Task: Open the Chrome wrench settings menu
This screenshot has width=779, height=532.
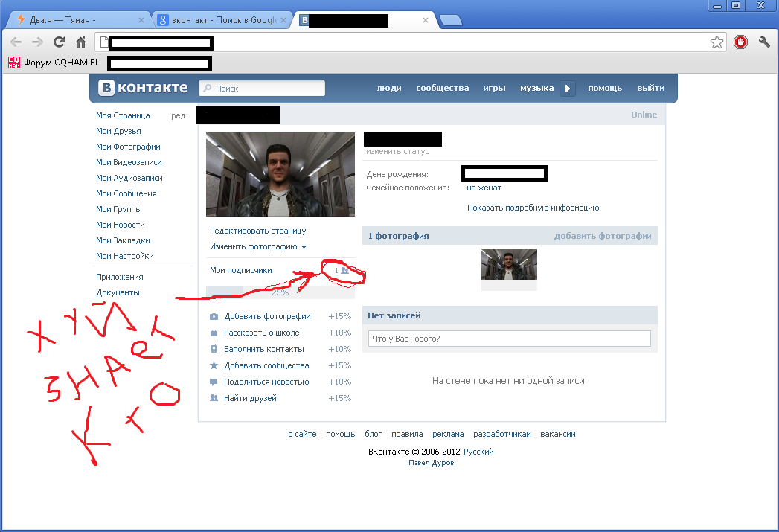Action: pos(764,42)
